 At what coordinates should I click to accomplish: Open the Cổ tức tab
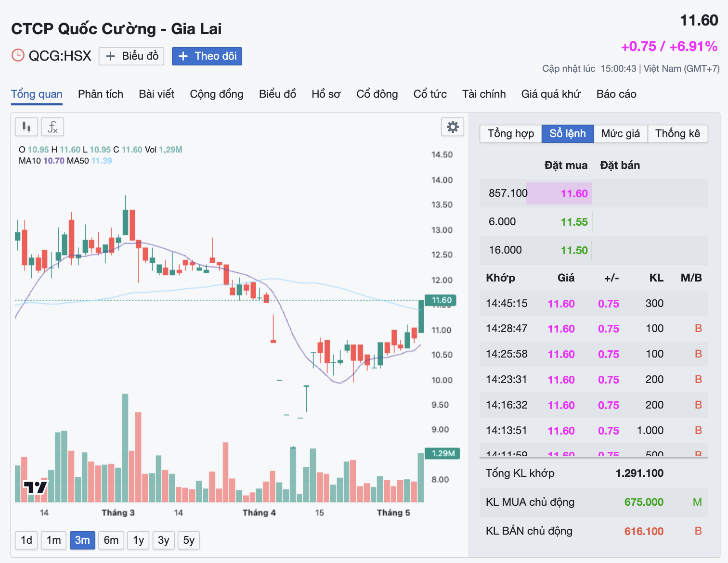(430, 94)
